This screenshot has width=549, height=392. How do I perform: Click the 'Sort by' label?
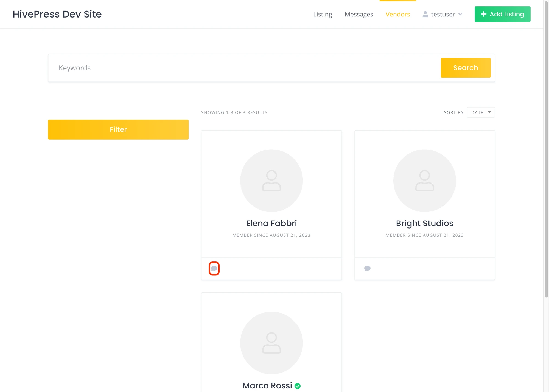click(453, 112)
